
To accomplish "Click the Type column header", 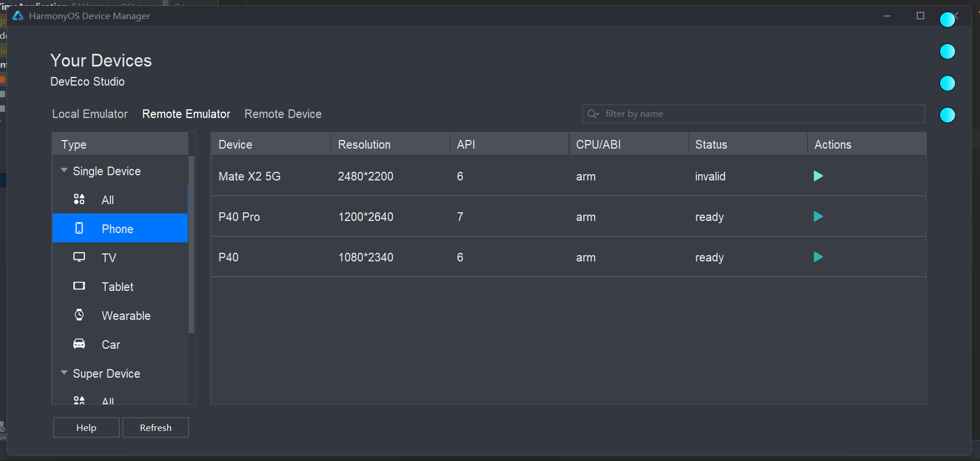I will coord(120,144).
